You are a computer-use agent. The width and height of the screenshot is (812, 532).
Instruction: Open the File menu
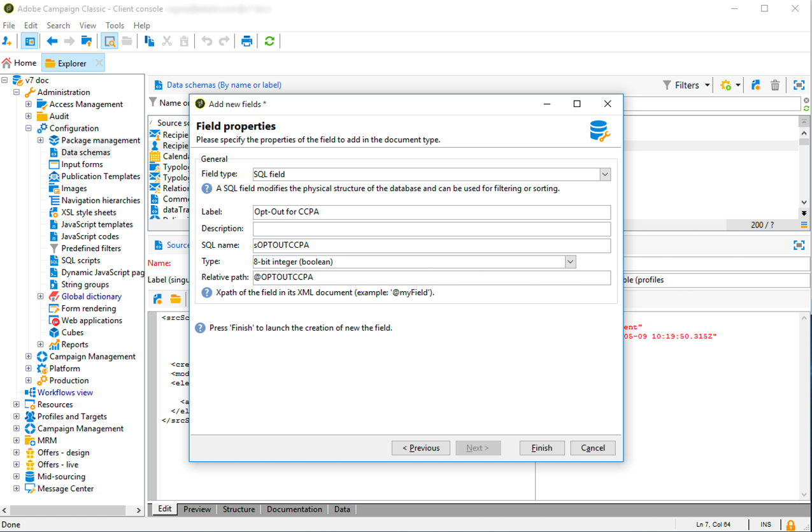click(x=9, y=25)
